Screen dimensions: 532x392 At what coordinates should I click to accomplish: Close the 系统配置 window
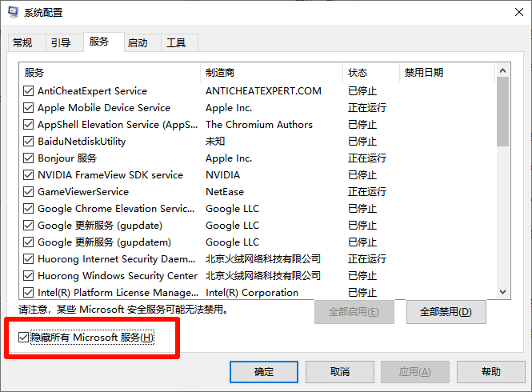519,13
